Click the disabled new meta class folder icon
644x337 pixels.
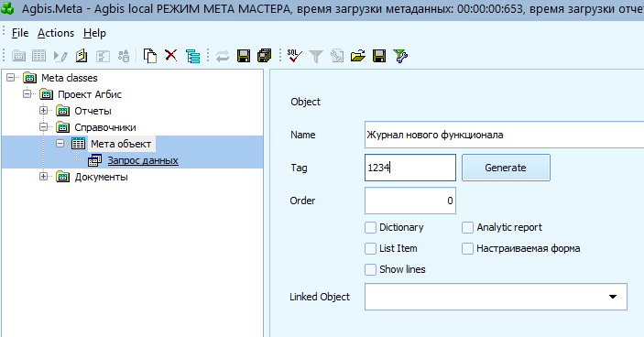click(x=18, y=56)
